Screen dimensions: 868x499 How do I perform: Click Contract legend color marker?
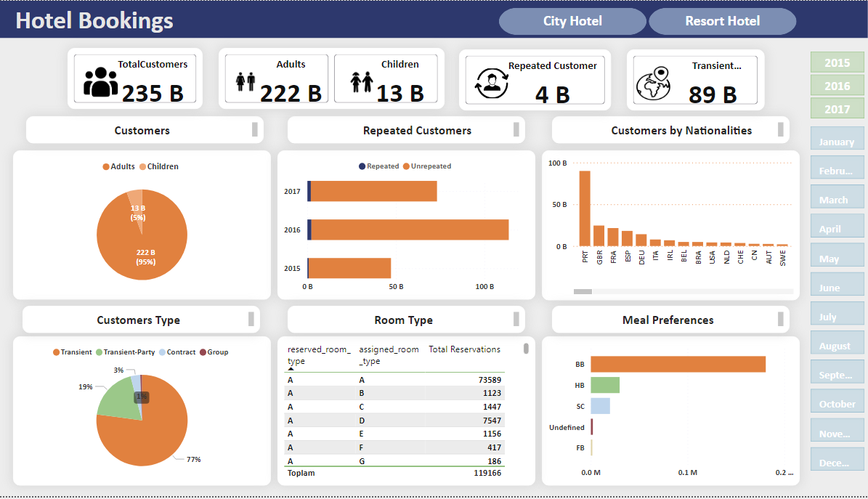click(x=162, y=352)
